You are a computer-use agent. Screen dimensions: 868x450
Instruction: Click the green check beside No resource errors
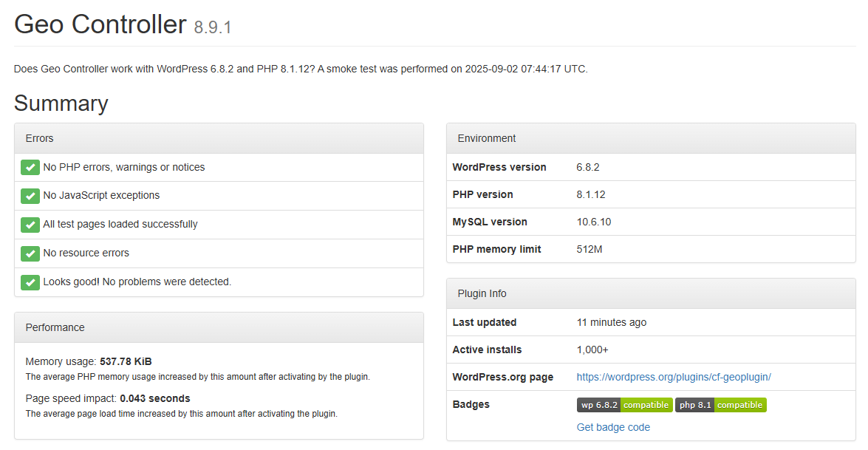(30, 253)
